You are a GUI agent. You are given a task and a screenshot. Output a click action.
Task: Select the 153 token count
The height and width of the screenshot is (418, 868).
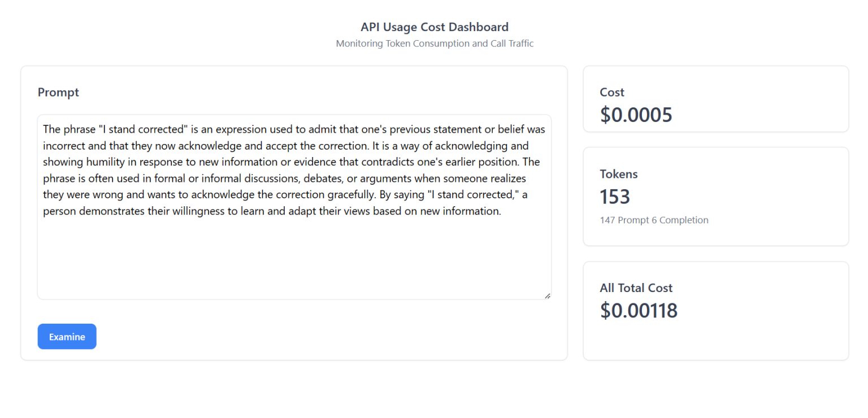pos(615,197)
